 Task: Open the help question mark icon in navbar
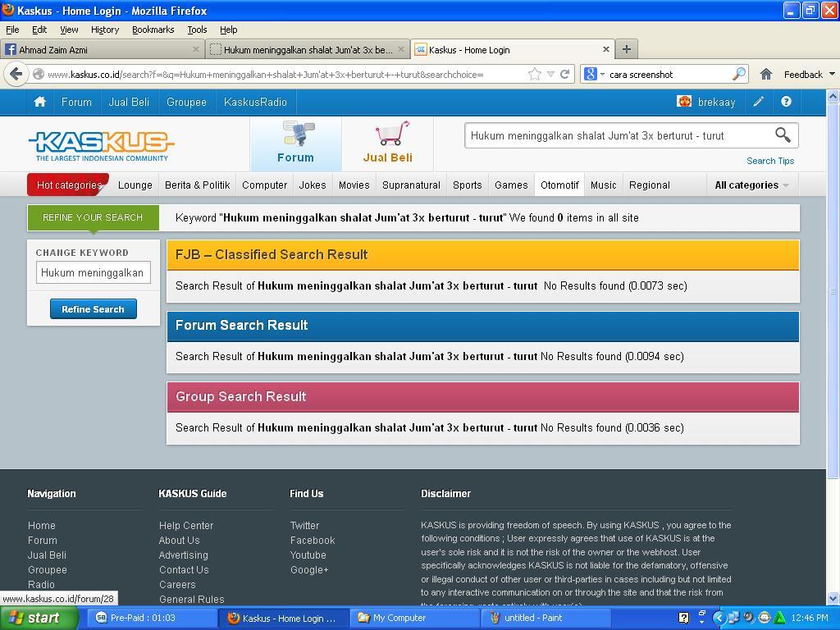786,102
